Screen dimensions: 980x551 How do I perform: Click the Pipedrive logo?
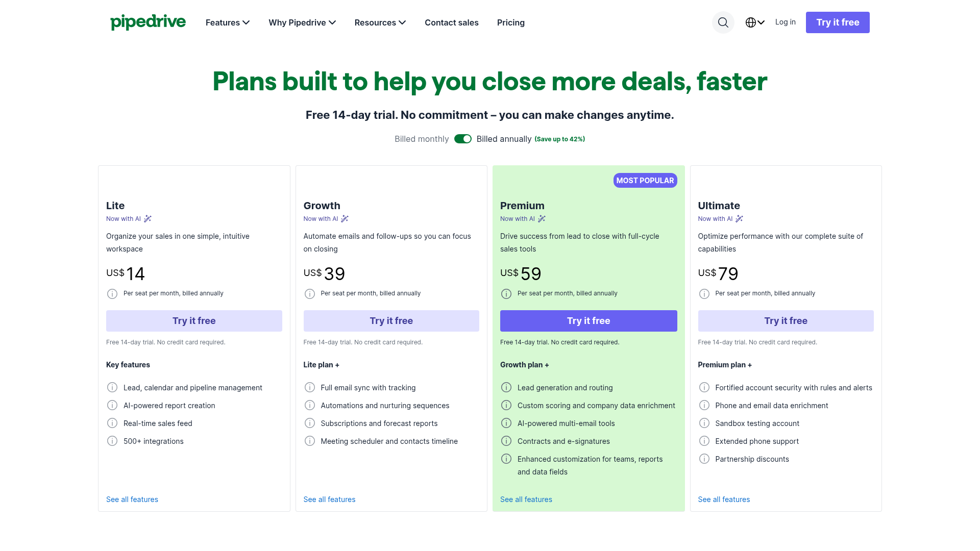(148, 22)
